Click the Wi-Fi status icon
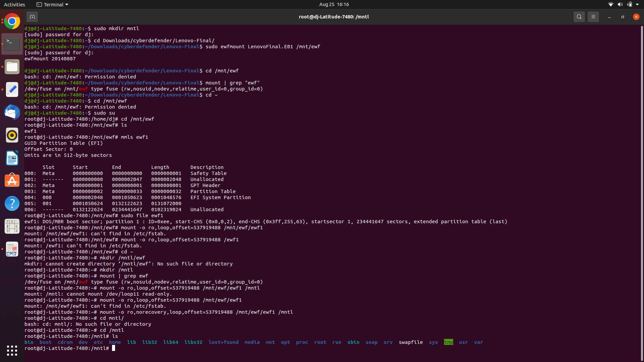Screen dimensions: 644x362 pos(610,4)
